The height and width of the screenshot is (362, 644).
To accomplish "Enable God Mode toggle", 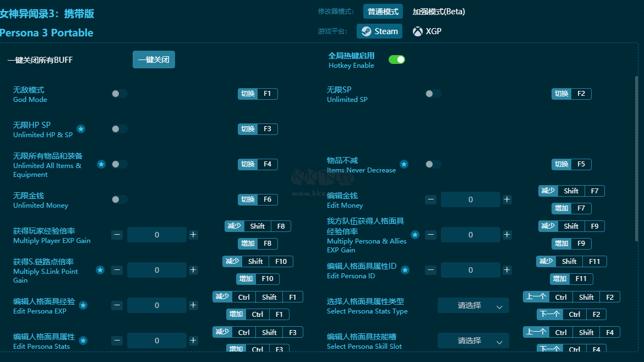I will point(119,94).
